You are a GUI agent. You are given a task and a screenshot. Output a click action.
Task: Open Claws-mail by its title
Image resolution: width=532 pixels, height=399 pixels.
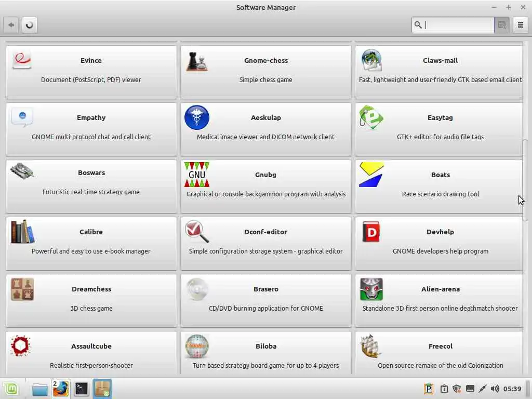point(441,60)
